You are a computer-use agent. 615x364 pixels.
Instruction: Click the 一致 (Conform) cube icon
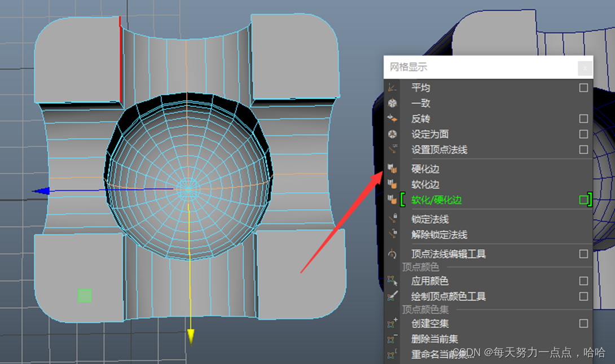[393, 103]
